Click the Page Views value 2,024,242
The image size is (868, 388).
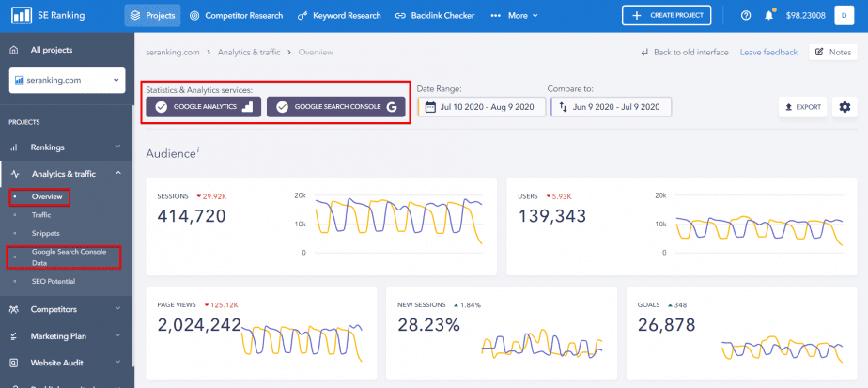pos(199,324)
